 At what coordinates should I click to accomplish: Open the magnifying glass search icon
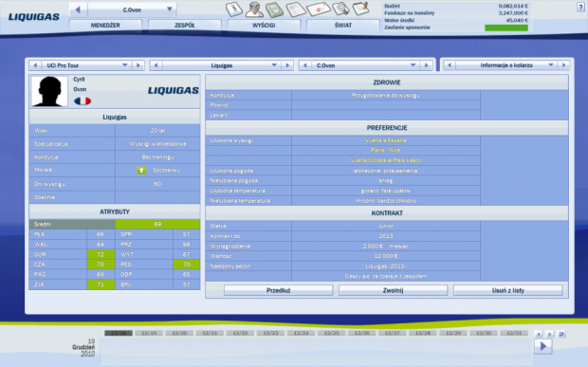point(340,9)
